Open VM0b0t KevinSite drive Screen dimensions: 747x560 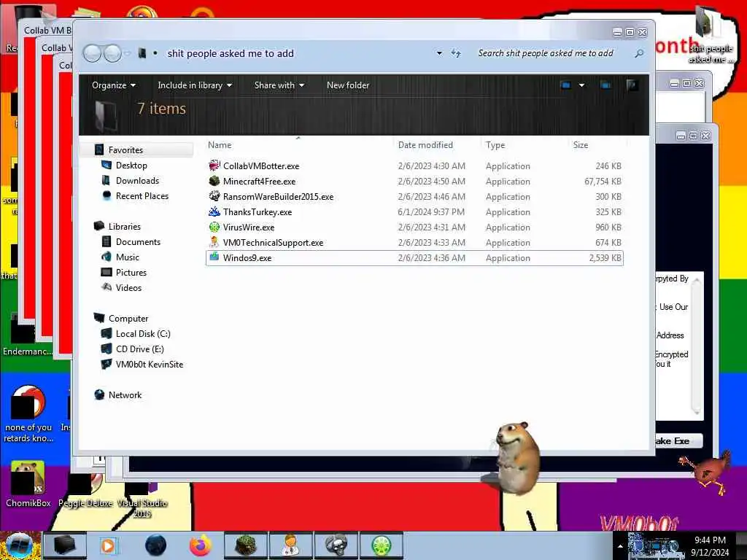point(149,365)
